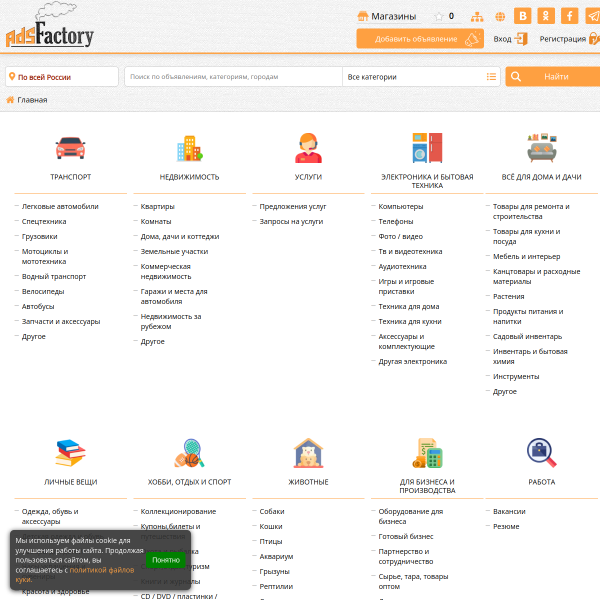This screenshot has height=600, width=600.
Task: Open the Odnoklassniki social icon
Action: point(546,16)
